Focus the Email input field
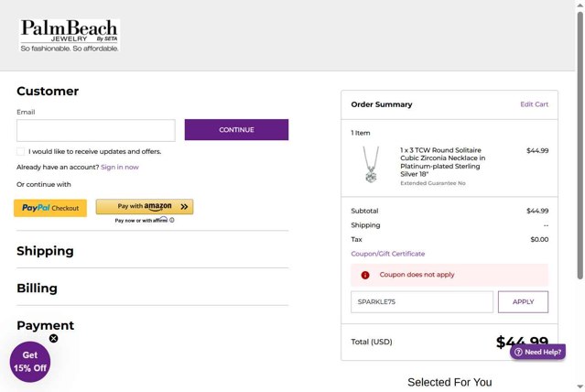This screenshot has height=392, width=585. (x=96, y=130)
